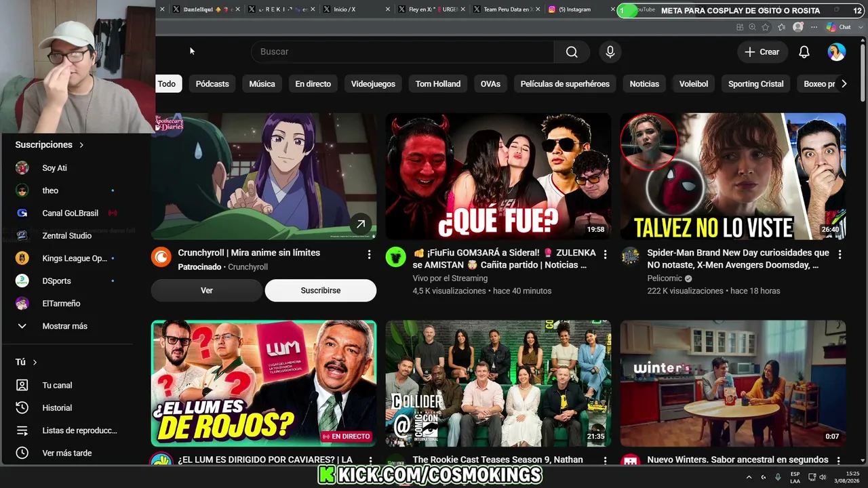Image resolution: width=868 pixels, height=488 pixels.
Task: Open the browser profile icon
Action: (x=798, y=27)
